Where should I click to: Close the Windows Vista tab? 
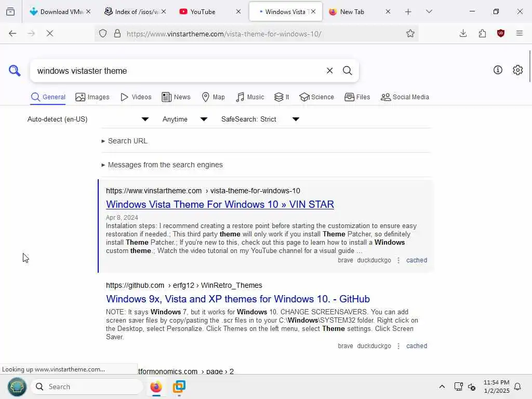[313, 11]
